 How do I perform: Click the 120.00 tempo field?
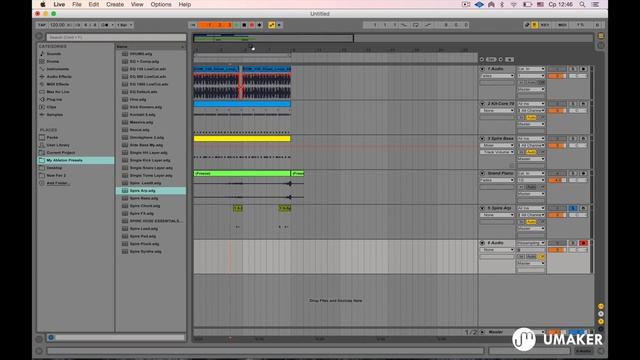point(58,25)
